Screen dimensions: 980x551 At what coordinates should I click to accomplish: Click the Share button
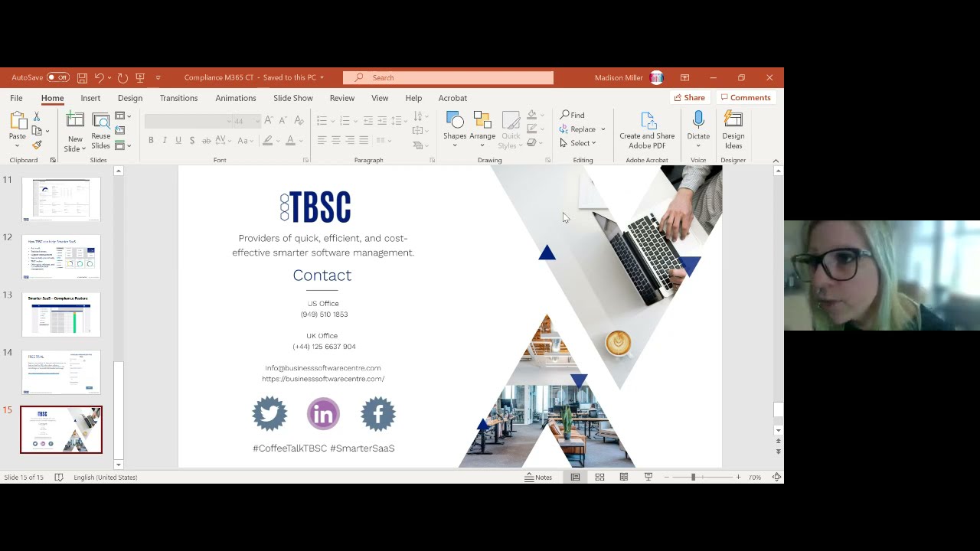click(x=689, y=98)
